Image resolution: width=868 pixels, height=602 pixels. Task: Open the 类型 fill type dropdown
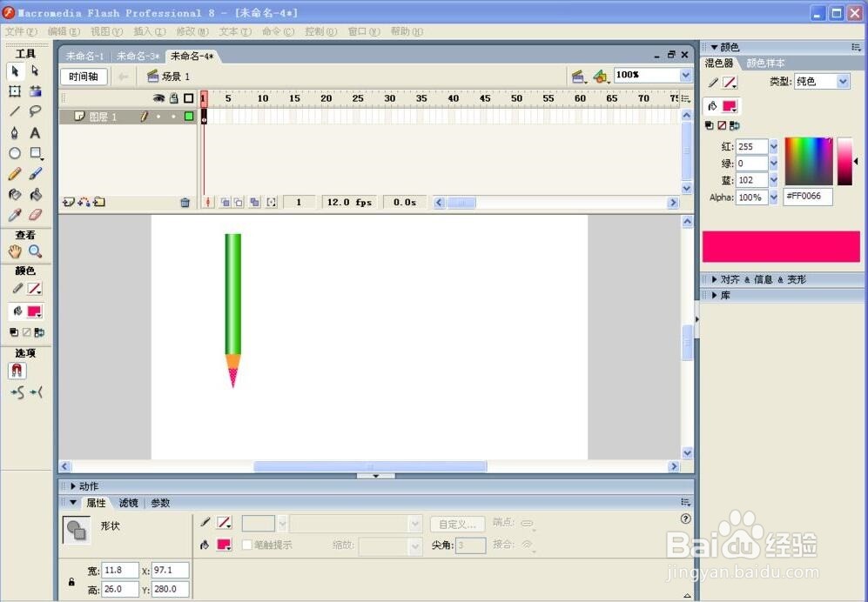[843, 81]
